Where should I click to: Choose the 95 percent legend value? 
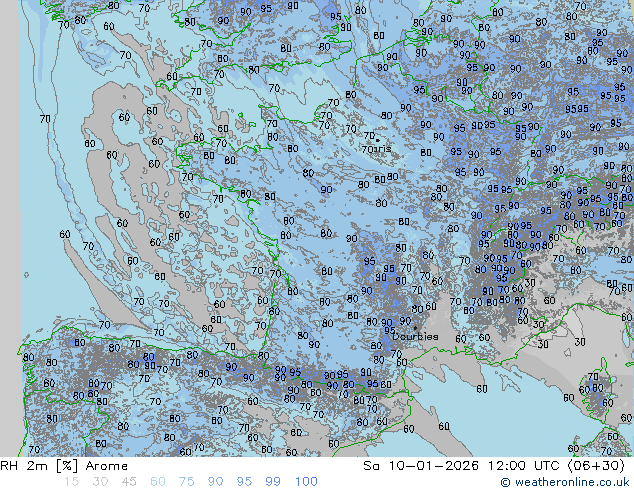tap(245, 482)
